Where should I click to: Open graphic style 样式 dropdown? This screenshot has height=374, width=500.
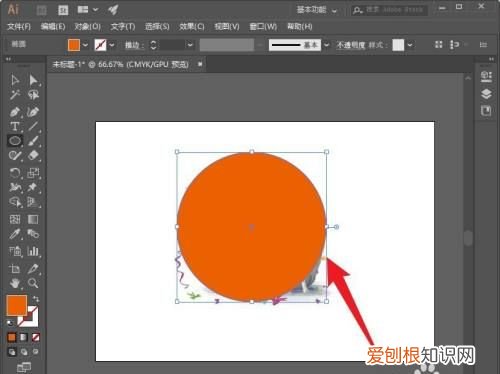[410, 45]
